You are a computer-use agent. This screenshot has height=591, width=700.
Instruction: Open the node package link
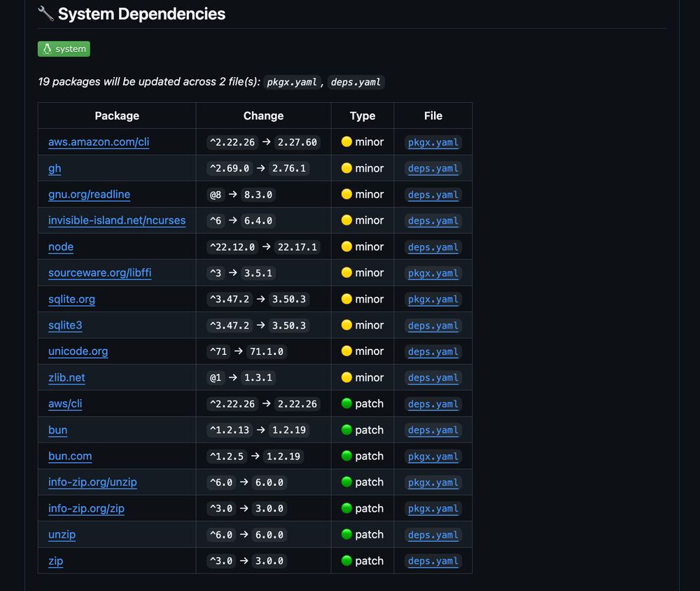61,246
